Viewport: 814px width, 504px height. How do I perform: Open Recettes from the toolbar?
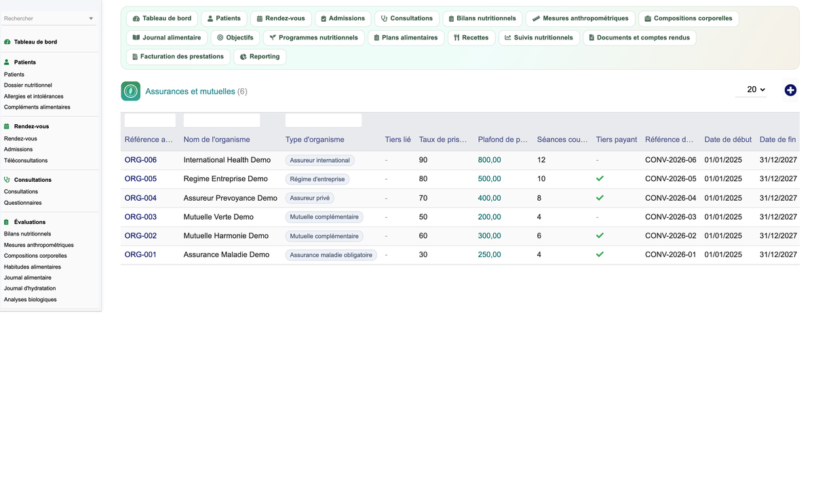pyautogui.click(x=471, y=37)
